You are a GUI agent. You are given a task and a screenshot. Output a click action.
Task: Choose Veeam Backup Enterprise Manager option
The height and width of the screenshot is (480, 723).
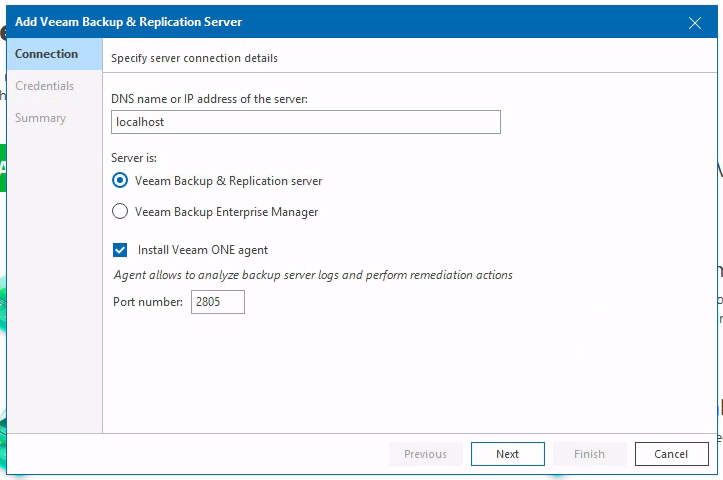click(120, 211)
